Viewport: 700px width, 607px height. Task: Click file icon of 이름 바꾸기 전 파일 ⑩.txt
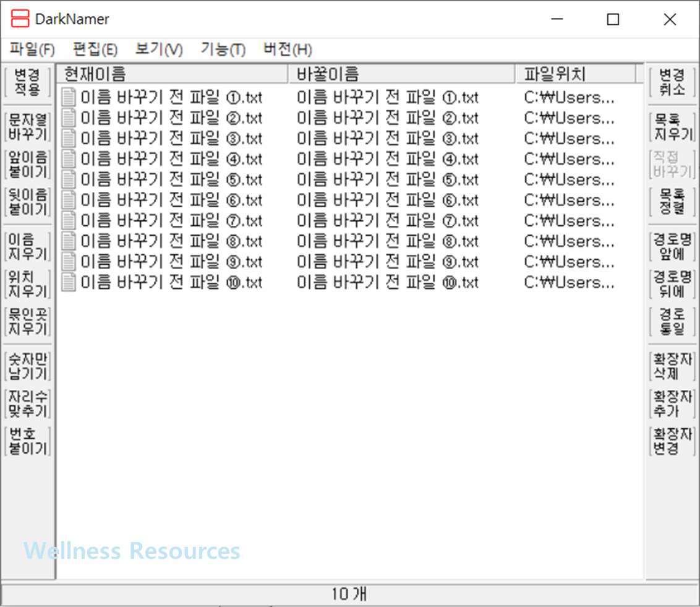tap(68, 282)
